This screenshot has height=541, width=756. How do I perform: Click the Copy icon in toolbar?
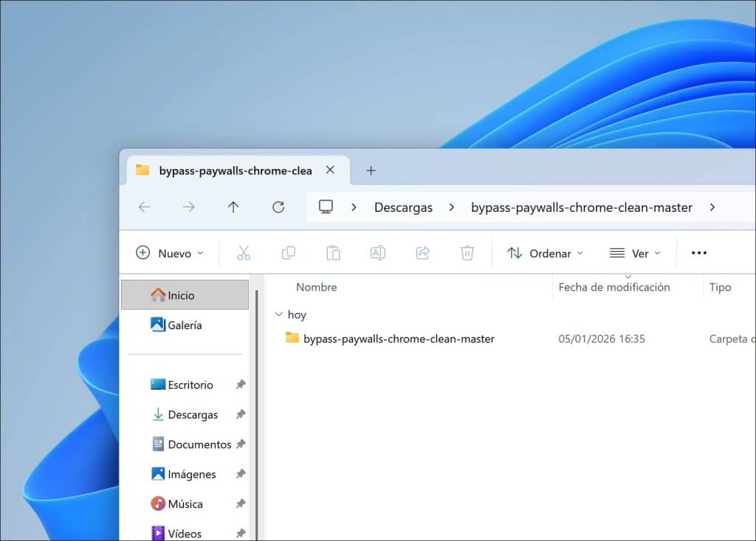288,253
